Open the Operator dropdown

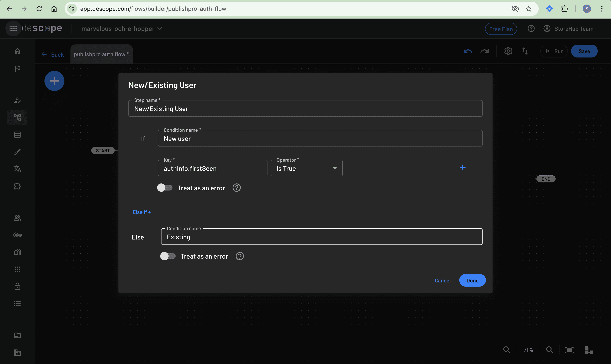[306, 168]
